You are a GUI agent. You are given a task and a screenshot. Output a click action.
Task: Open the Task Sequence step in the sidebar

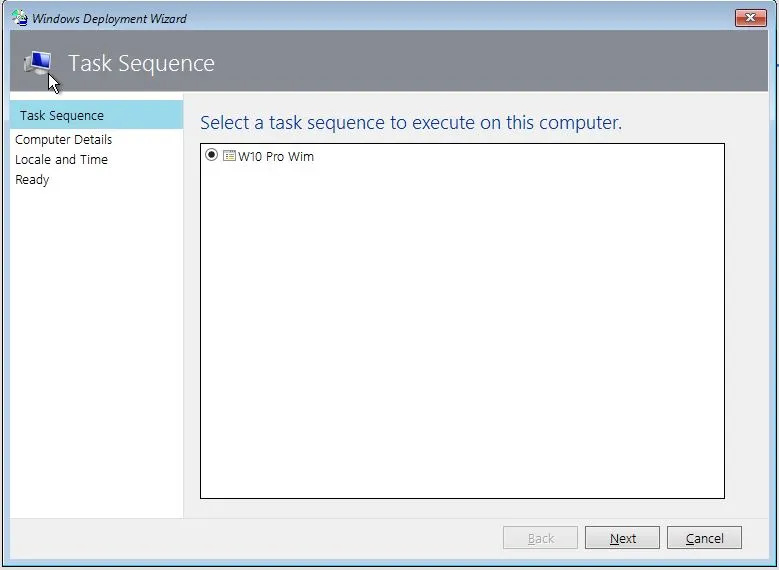[x=62, y=116]
